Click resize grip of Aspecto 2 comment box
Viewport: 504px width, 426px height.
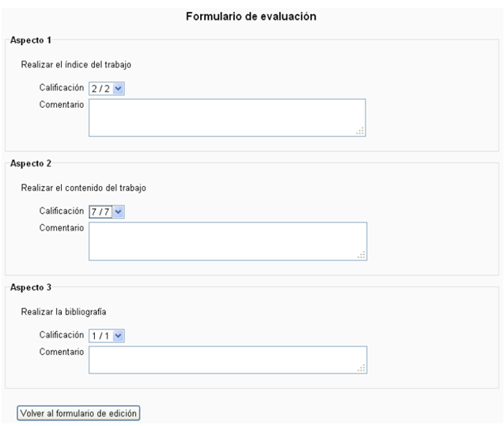(x=362, y=255)
